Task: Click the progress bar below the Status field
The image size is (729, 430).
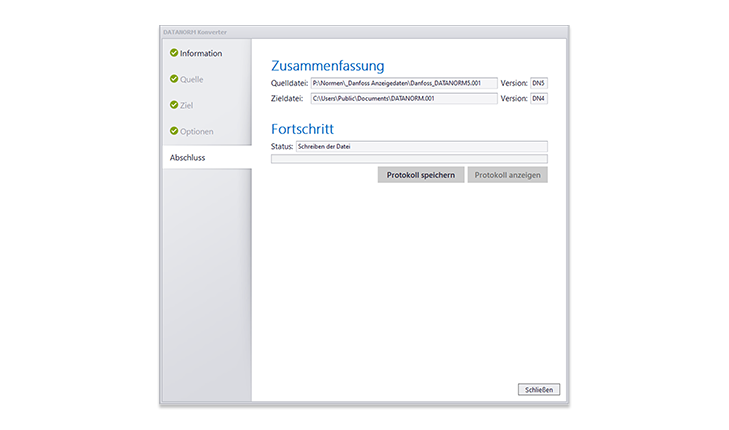Action: [409, 159]
